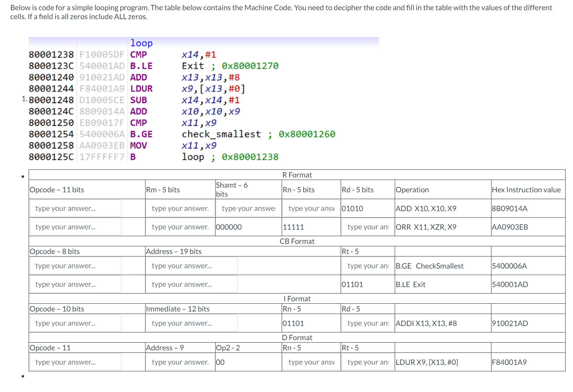Click the Opcode field for ADDI X13, X13, #8
573x392 pixels.
click(75, 323)
